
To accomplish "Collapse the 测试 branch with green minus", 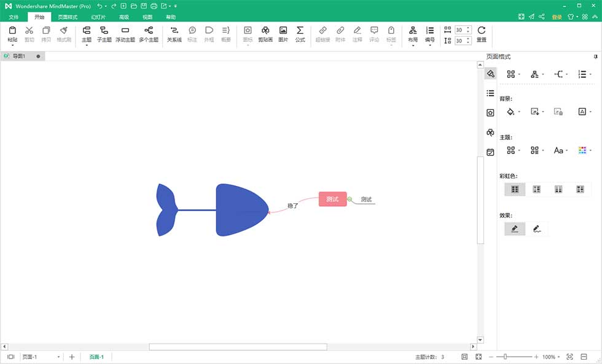I will [x=350, y=199].
